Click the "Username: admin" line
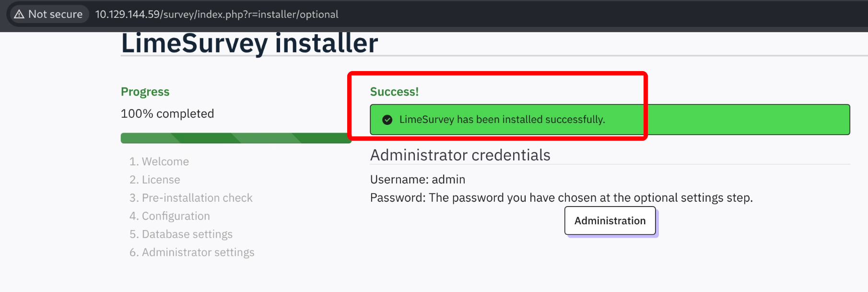The width and height of the screenshot is (868, 292). click(418, 180)
